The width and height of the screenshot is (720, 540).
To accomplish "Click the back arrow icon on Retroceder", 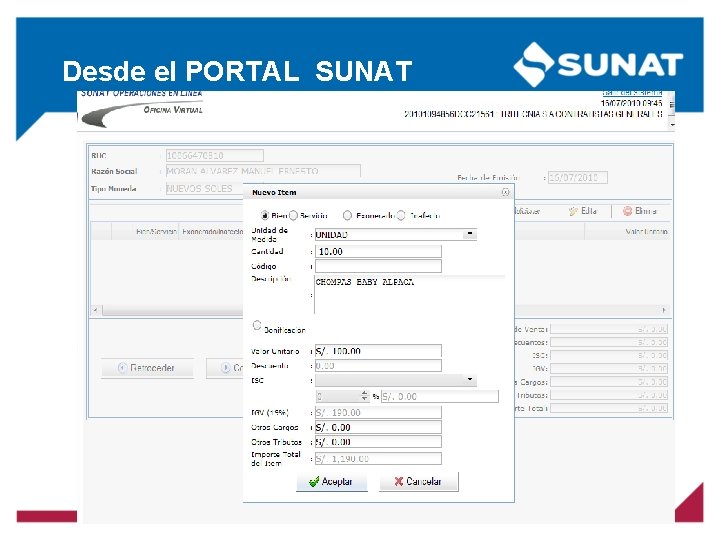I will tap(122, 368).
